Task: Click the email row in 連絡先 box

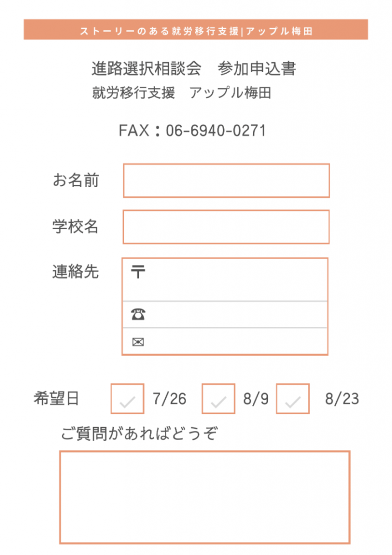Action: (225, 341)
